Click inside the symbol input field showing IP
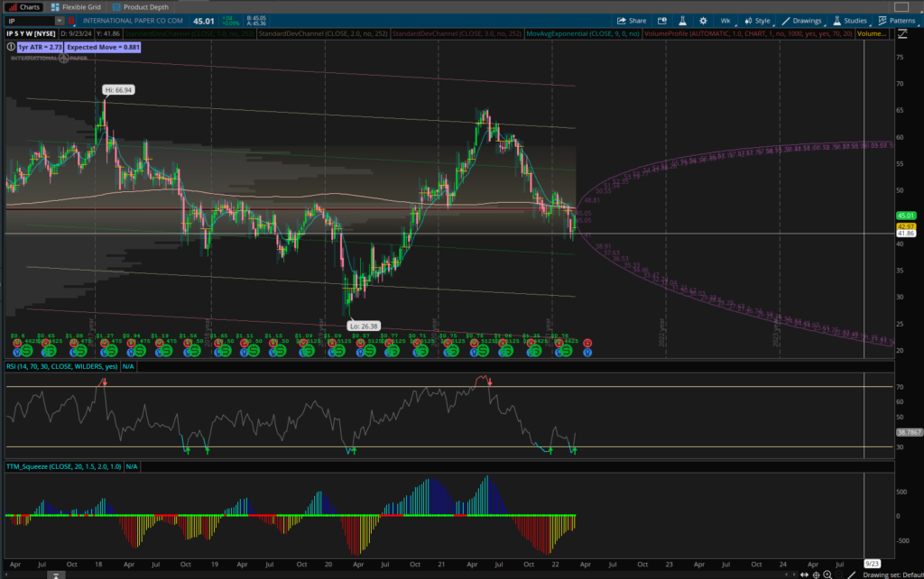 [27, 21]
